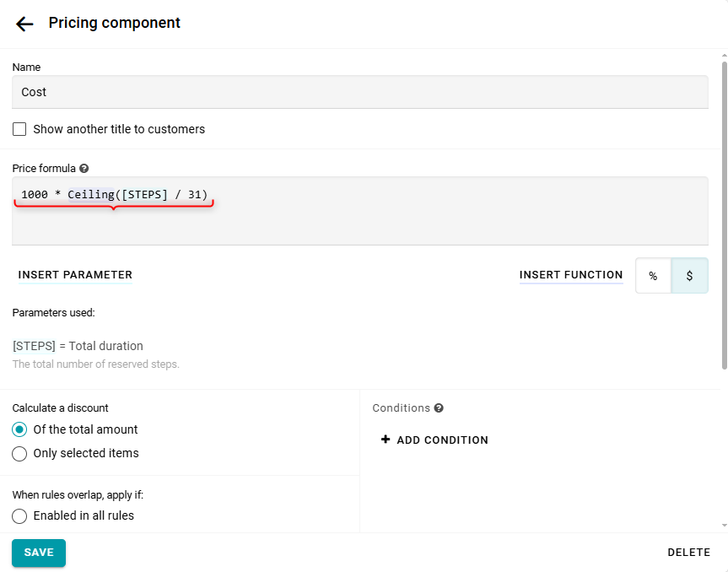Viewport: 728px width, 572px height.
Task: Select Enabled in all rules option
Action: (x=19, y=515)
